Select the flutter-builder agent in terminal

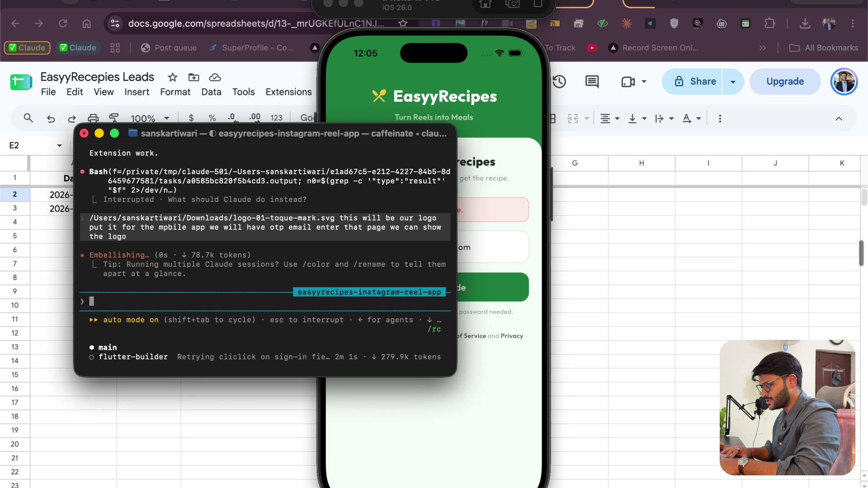tap(133, 357)
